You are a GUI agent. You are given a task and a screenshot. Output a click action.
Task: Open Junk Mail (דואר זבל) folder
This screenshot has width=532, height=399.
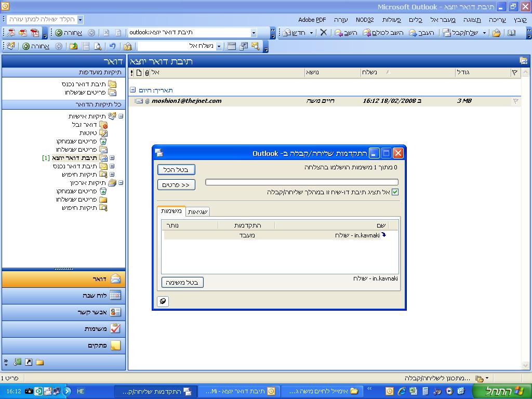click(89, 125)
